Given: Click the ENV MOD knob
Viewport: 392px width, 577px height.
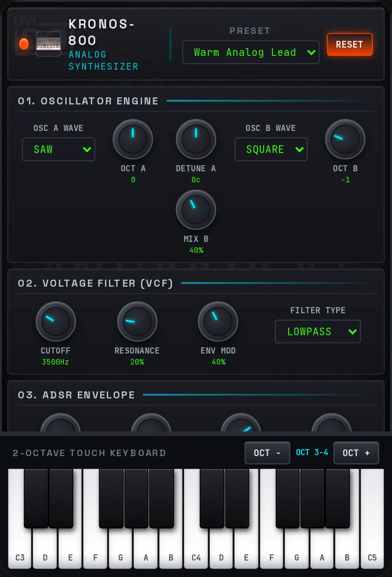Looking at the screenshot, I should pos(218,322).
